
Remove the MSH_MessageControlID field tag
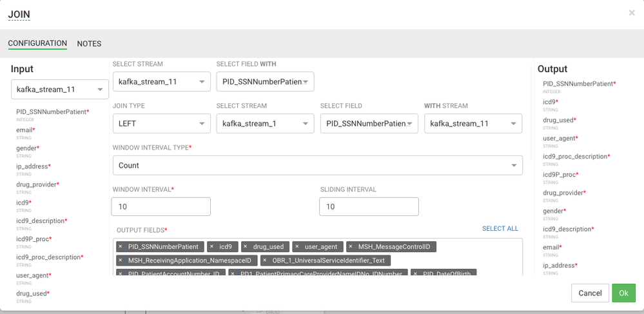[x=351, y=247]
